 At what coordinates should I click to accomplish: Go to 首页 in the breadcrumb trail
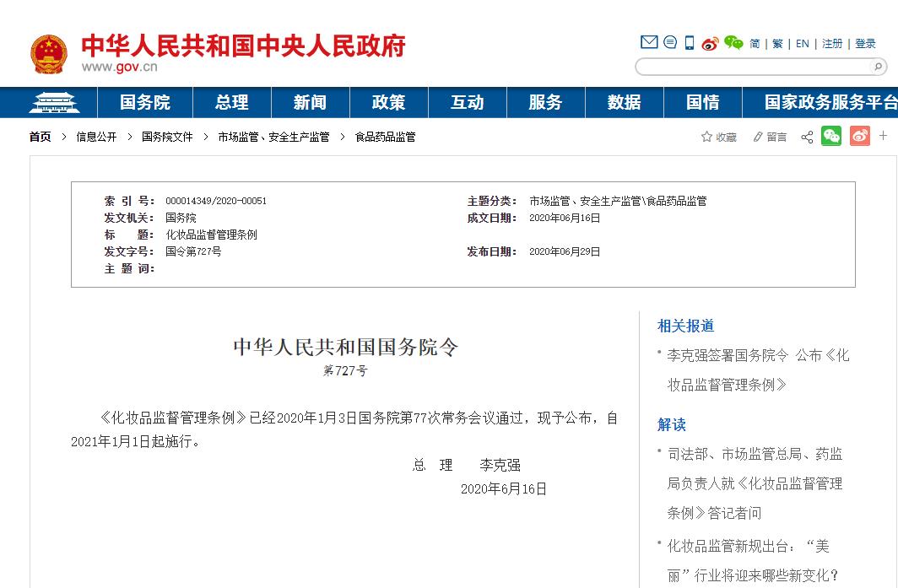[x=40, y=136]
